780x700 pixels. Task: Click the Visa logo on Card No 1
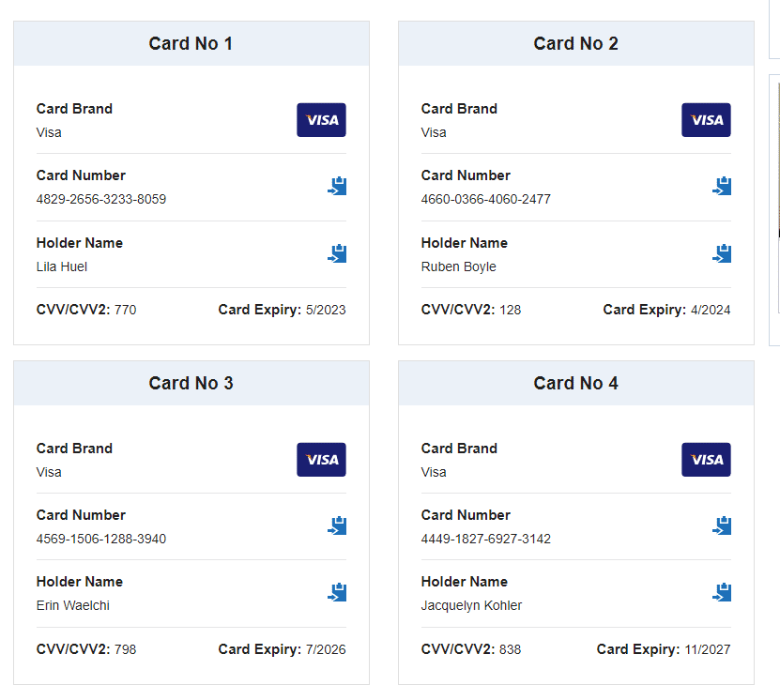[321, 120]
